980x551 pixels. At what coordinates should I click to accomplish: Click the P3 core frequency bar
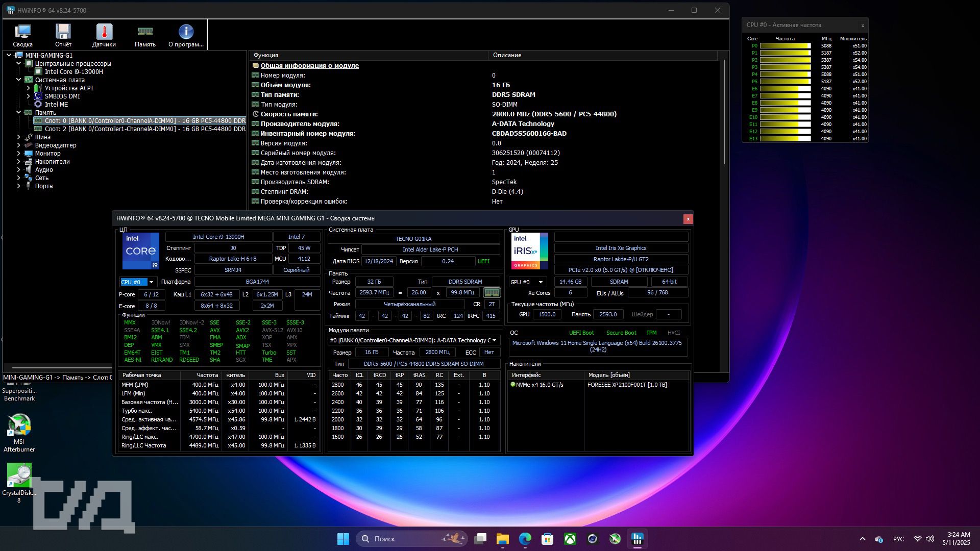[785, 67]
